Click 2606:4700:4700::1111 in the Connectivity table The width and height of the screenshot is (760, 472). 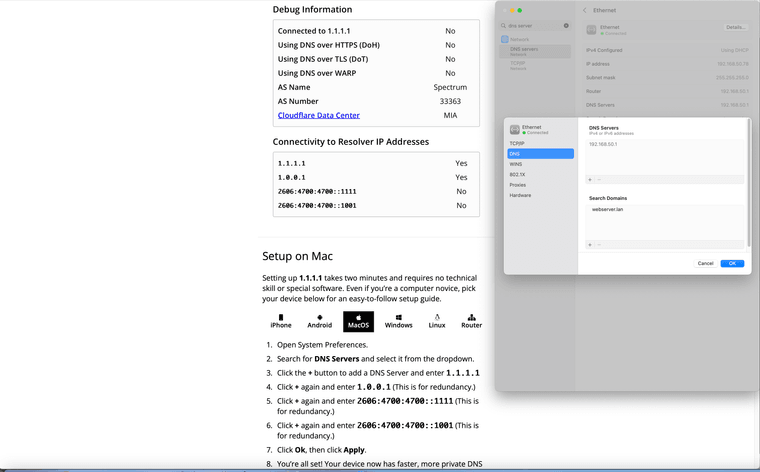pos(317,191)
